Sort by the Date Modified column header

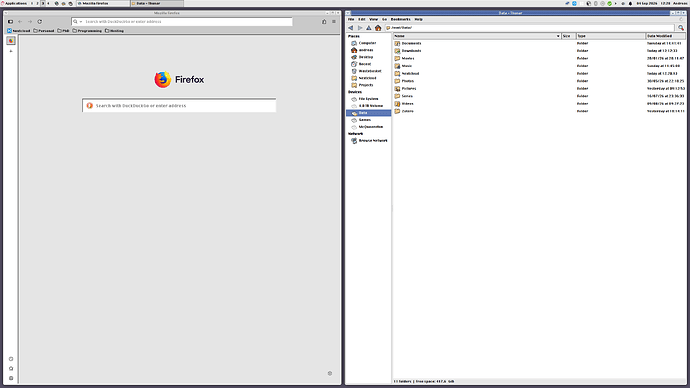[x=665, y=36]
